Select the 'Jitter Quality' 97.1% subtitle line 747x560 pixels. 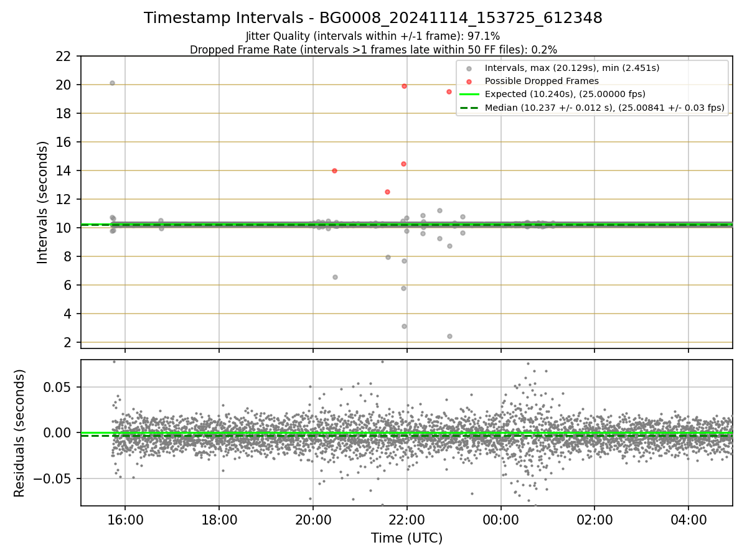373,36
